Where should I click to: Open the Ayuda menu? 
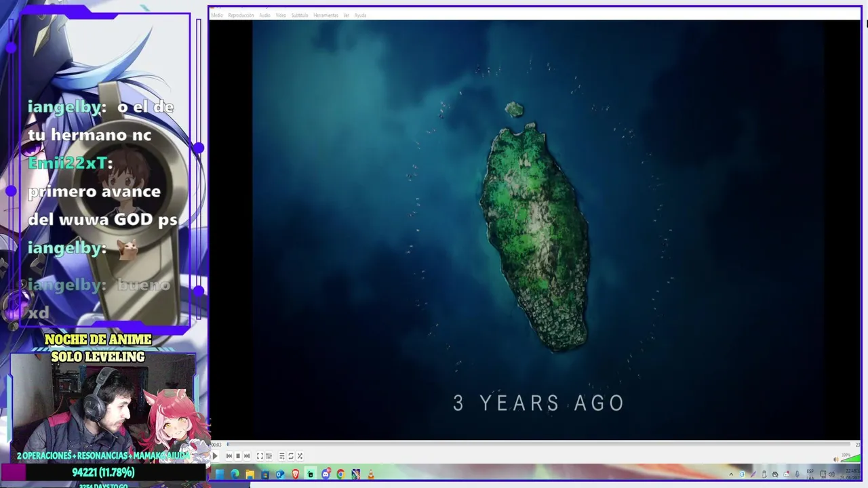pyautogui.click(x=360, y=15)
